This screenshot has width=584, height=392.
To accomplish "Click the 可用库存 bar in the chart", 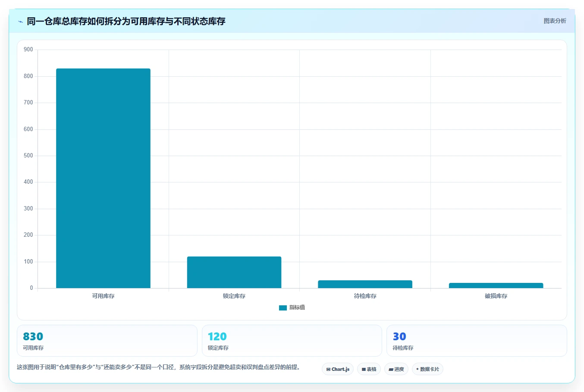I will [x=103, y=178].
